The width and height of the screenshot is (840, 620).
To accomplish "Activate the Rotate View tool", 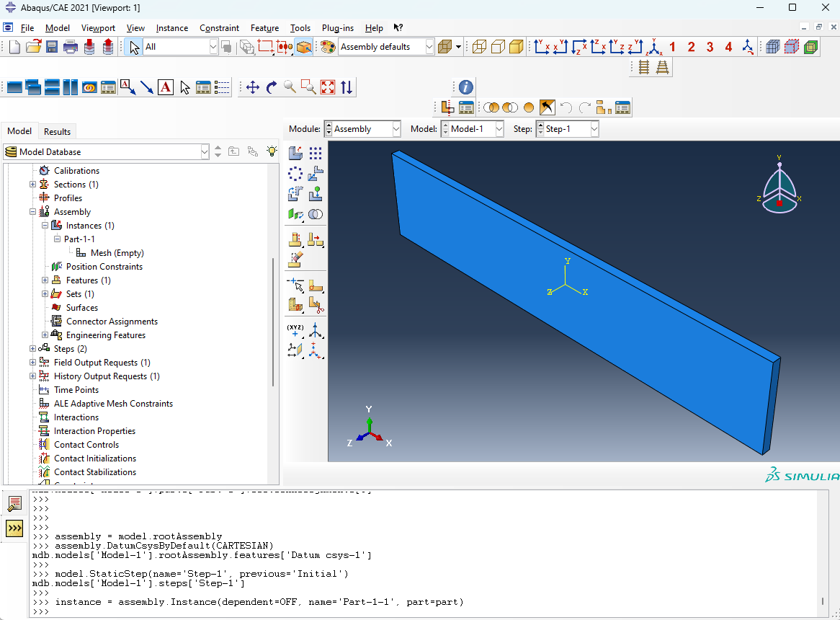I will (x=272, y=87).
